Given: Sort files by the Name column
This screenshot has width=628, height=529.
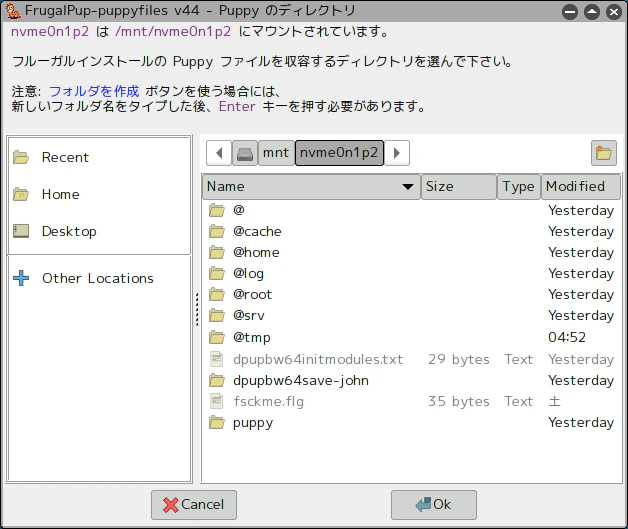Looking at the screenshot, I should tap(311, 187).
